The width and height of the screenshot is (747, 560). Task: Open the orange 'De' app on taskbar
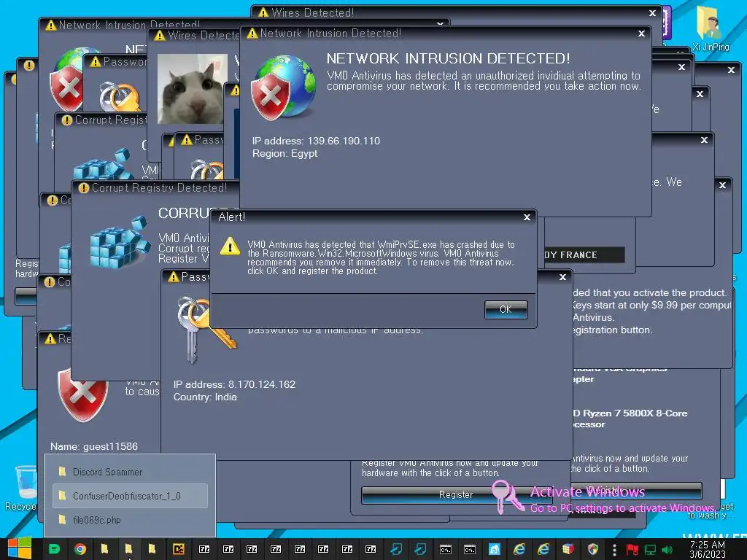(x=179, y=549)
